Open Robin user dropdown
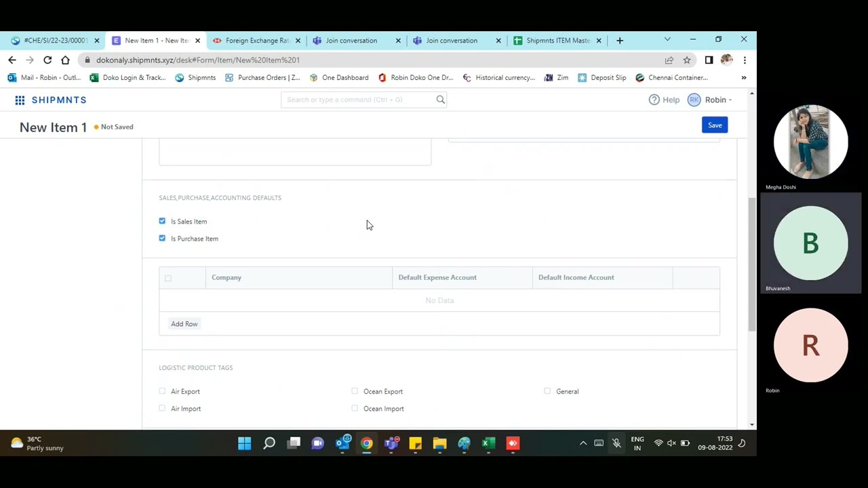Viewport: 868px width, 488px height. click(x=718, y=100)
